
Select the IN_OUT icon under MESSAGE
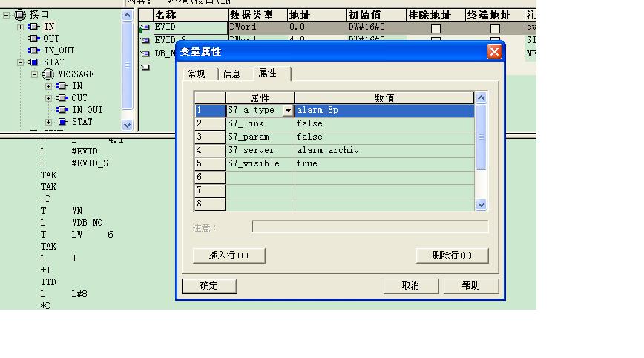coord(62,110)
